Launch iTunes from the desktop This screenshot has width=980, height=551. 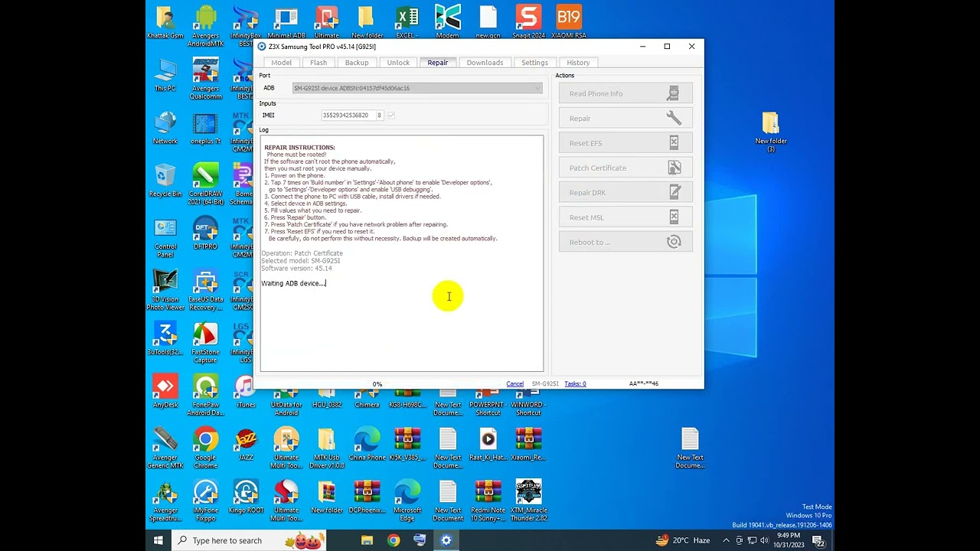(x=246, y=392)
